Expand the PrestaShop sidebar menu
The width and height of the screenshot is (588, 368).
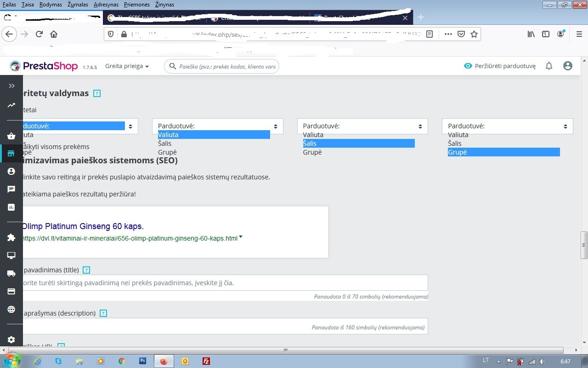(11, 86)
